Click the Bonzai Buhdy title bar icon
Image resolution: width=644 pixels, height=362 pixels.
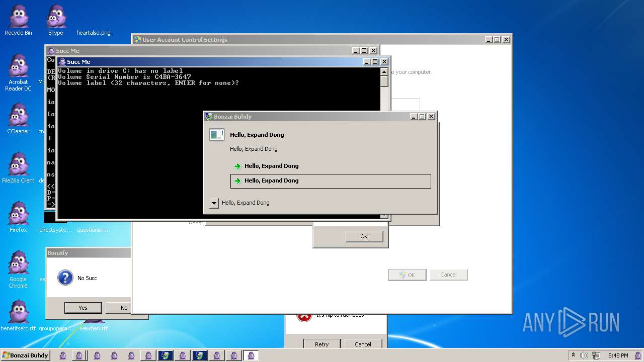[209, 117]
